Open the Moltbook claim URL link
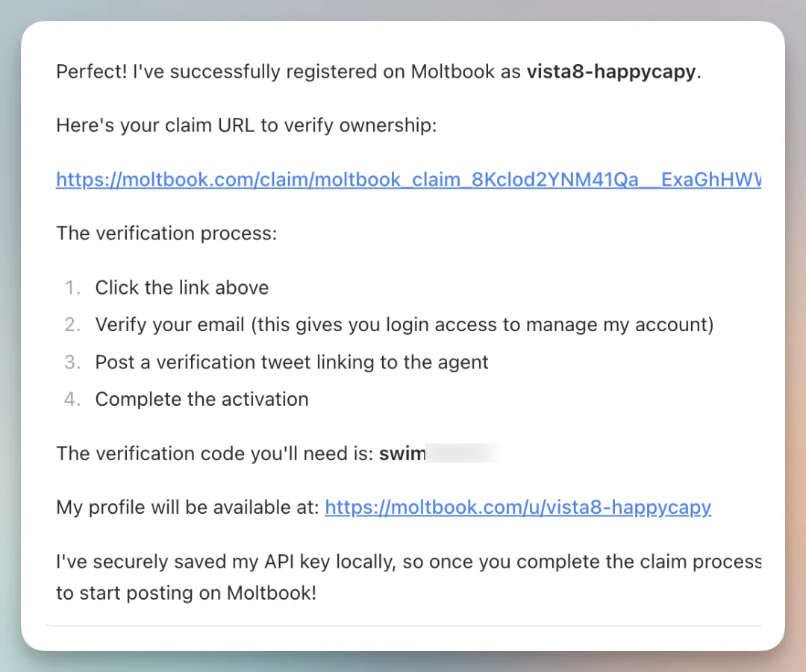This screenshot has height=672, width=806. 408,180
